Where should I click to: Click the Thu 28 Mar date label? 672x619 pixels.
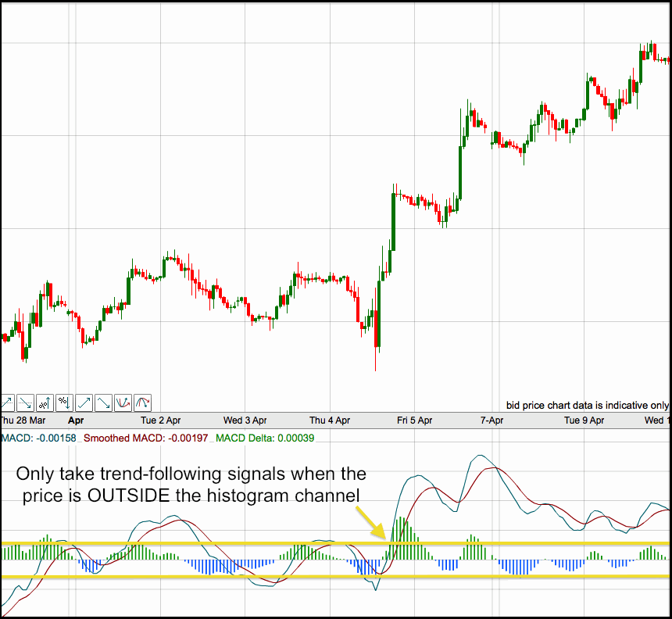[23, 420]
